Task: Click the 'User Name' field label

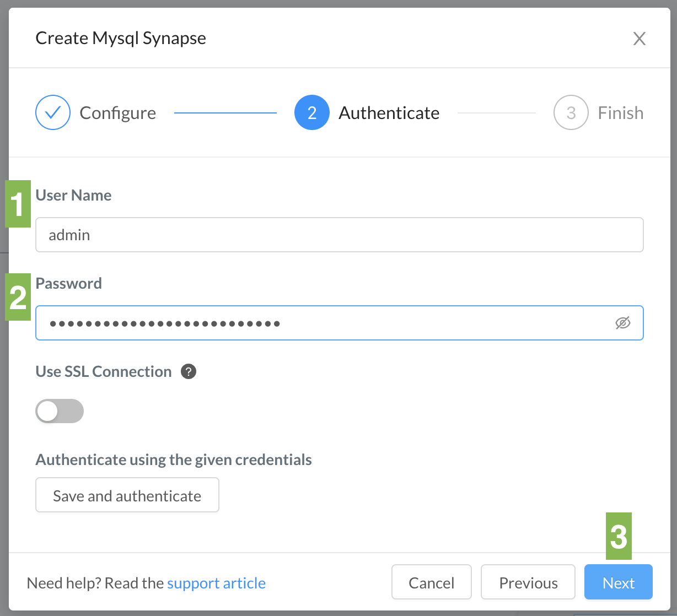Action: [x=73, y=195]
